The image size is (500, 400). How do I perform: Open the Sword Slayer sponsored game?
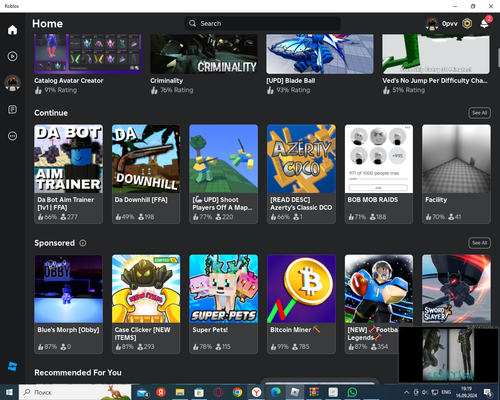tap(456, 289)
